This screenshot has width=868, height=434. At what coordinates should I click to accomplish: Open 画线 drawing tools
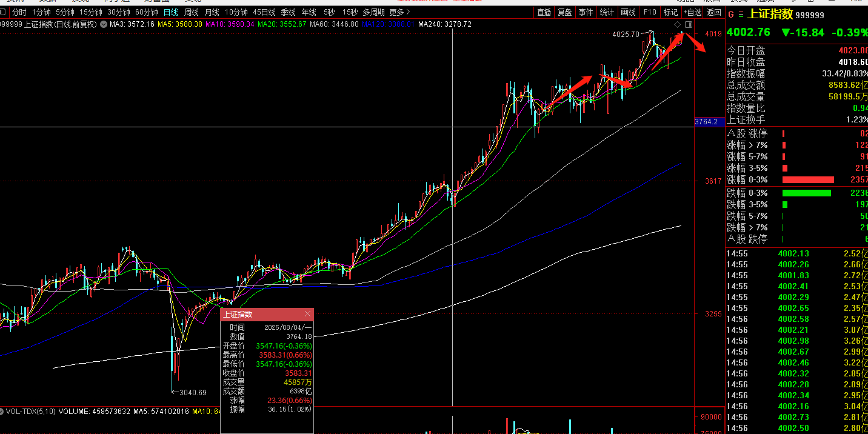629,12
